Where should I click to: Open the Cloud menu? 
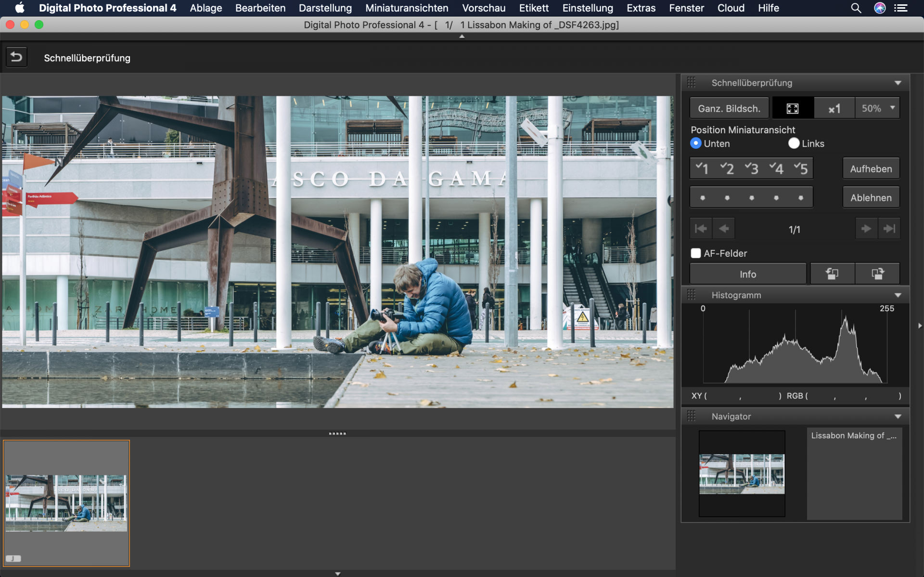[731, 8]
